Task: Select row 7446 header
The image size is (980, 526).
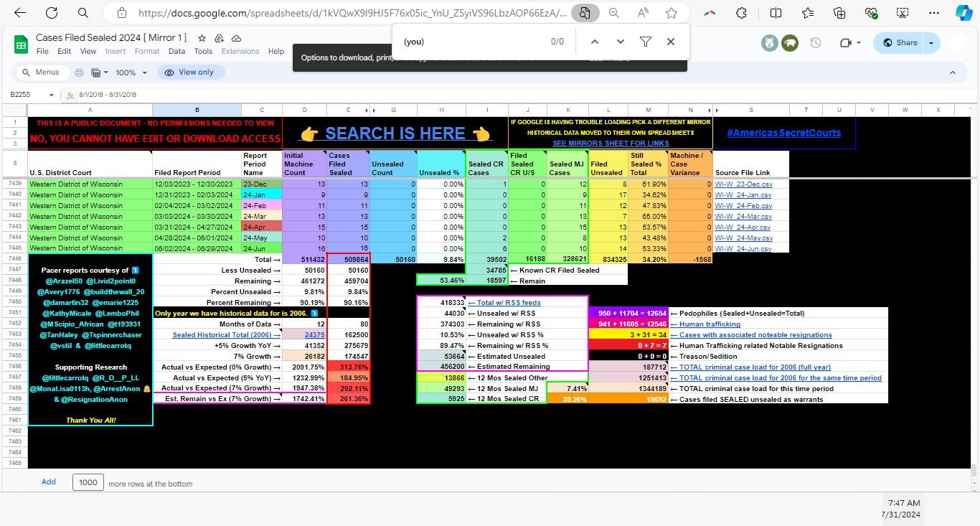Action: tap(15, 259)
